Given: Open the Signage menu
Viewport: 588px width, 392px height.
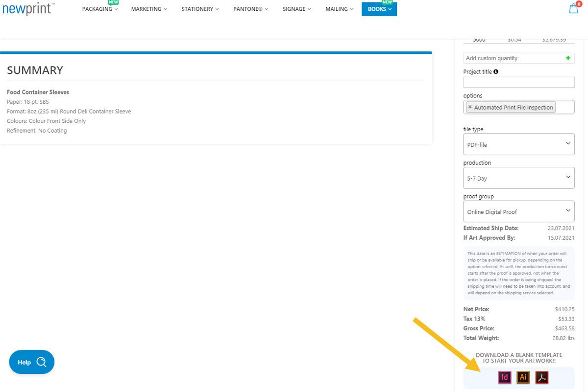Looking at the screenshot, I should pos(297,9).
